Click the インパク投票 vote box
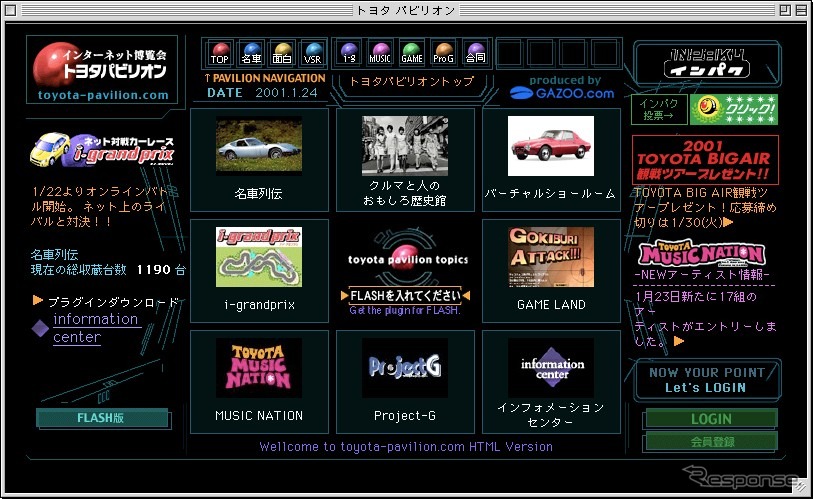Image resolution: width=813 pixels, height=499 pixels. pyautogui.click(x=659, y=109)
